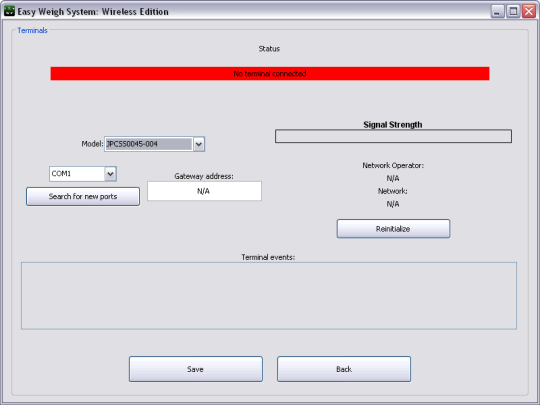Close the Easy Weigh System window
This screenshot has height=405, width=540.
tap(529, 11)
